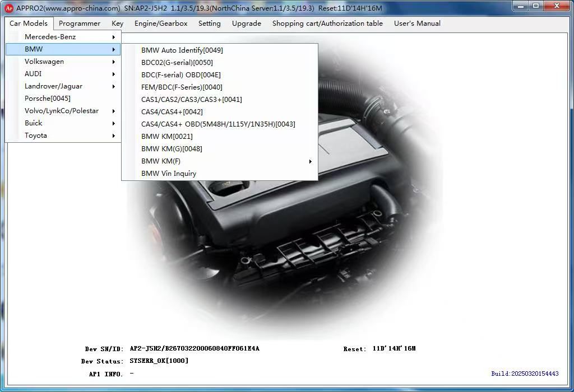
Task: Open BMW Vin Inquiry
Action: [169, 174]
